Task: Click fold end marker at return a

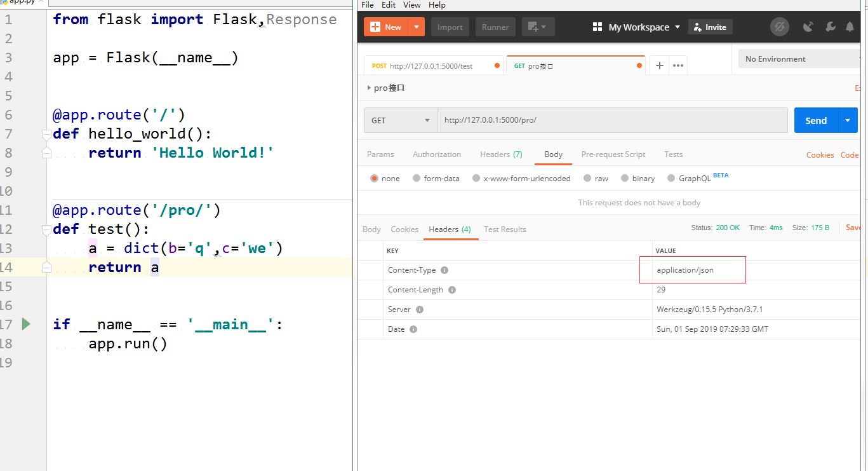Action: pyautogui.click(x=46, y=268)
